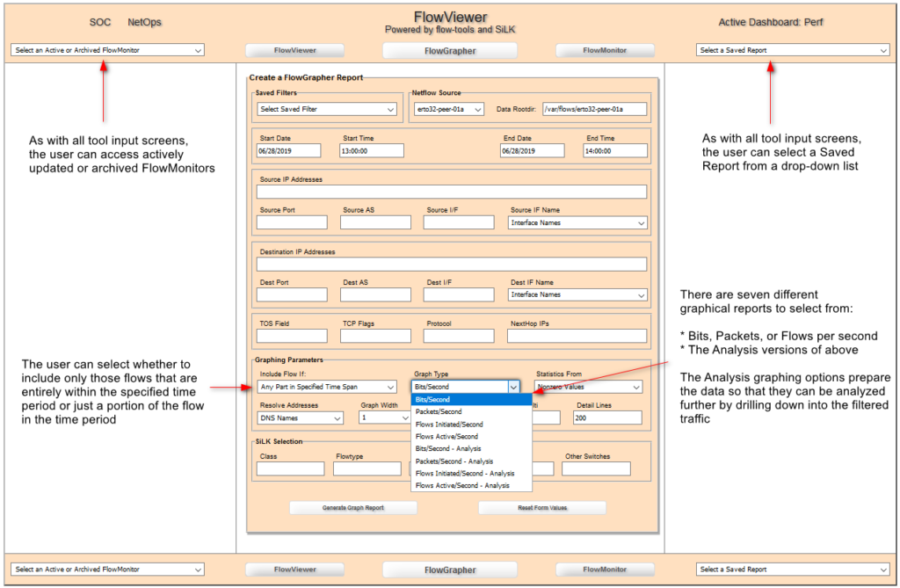Open the Resolve Addresses dropdown set to DNS Names
Screen dimensions: 900x588
(300, 417)
